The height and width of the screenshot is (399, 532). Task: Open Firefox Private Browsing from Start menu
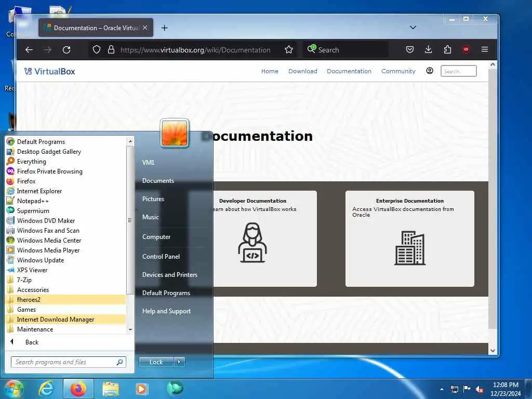pos(66,171)
